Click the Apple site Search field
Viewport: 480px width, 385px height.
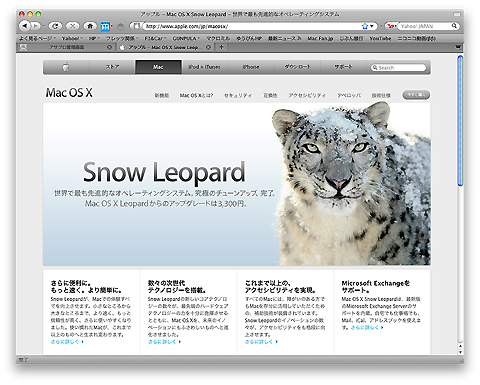point(398,68)
